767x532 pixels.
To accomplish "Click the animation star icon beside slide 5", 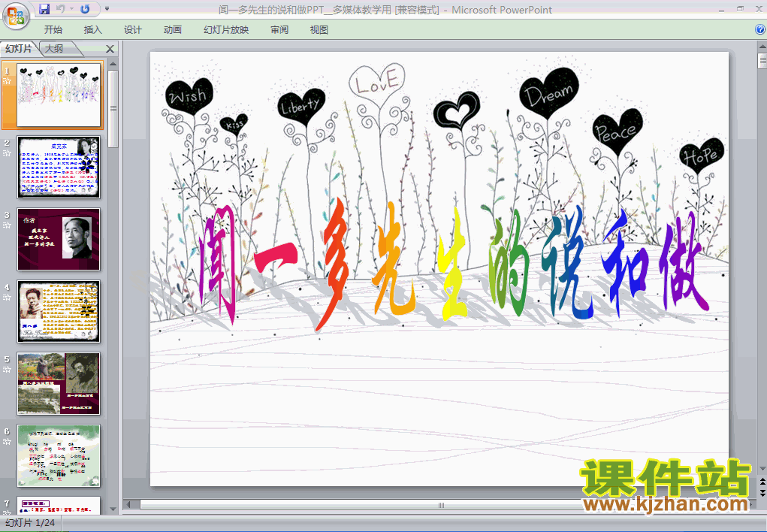I will click(8, 370).
